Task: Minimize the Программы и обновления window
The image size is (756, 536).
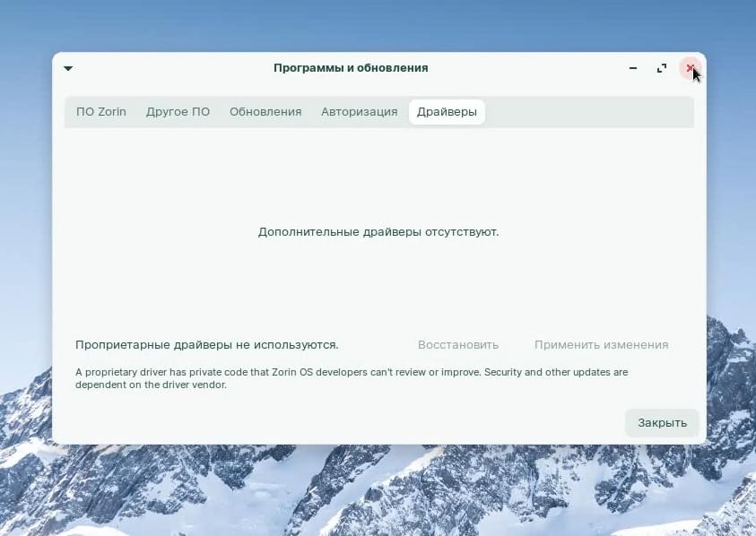Action: coord(633,68)
